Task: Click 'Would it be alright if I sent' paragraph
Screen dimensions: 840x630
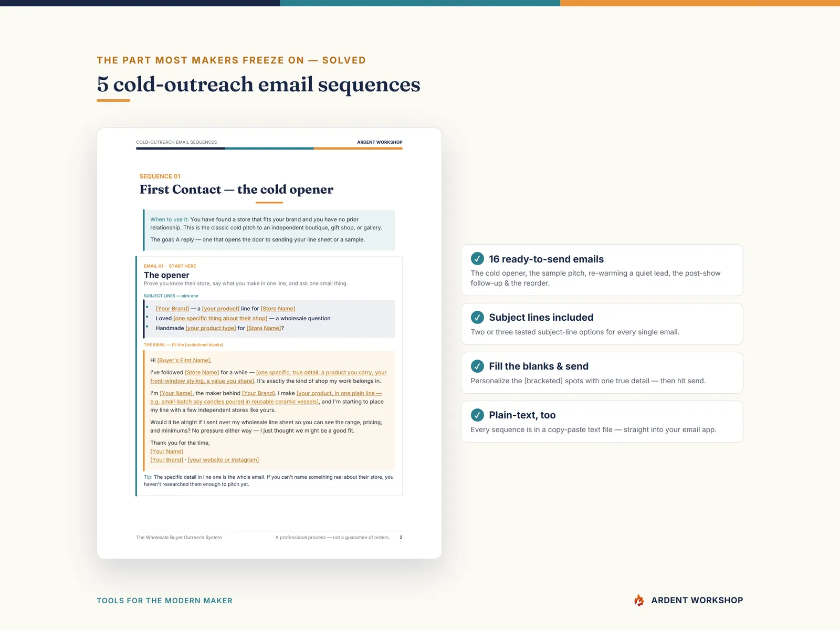Action: [266, 426]
